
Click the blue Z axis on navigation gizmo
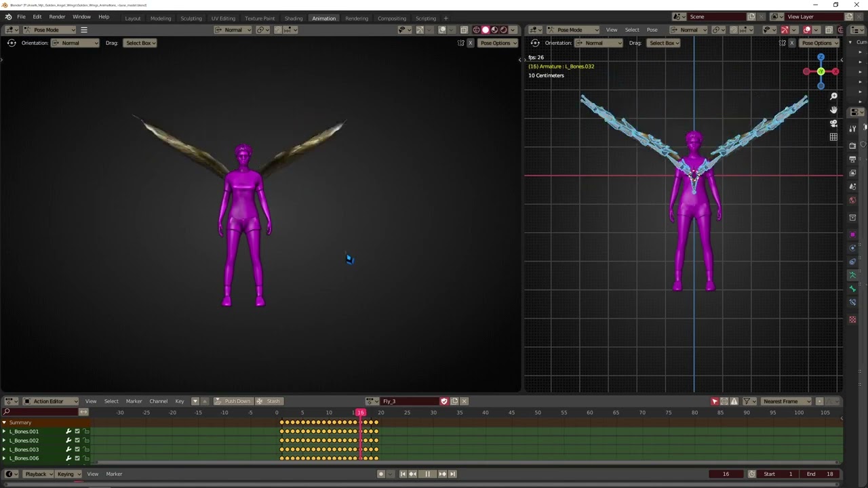tap(821, 57)
